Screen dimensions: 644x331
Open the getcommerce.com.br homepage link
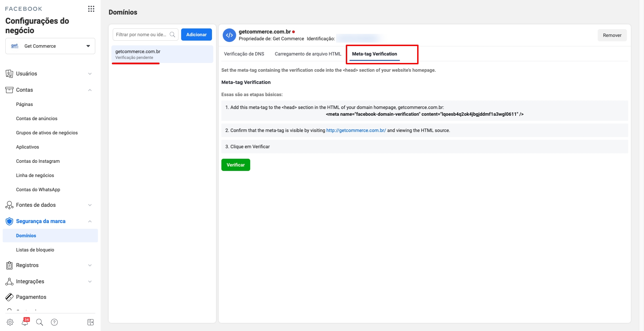pos(356,130)
